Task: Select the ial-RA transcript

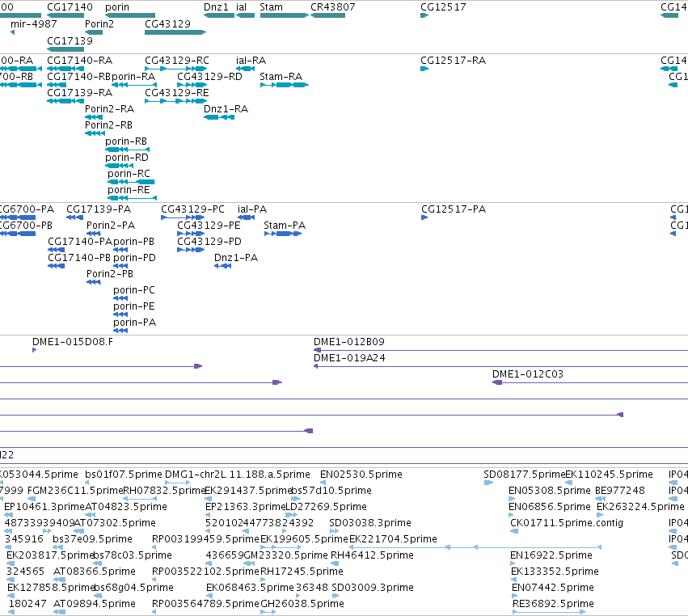Action: (245, 69)
